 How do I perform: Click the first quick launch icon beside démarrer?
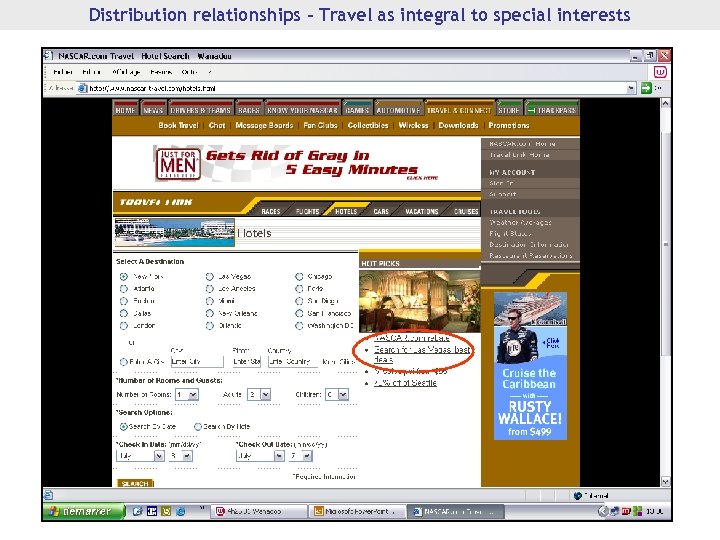point(137,511)
